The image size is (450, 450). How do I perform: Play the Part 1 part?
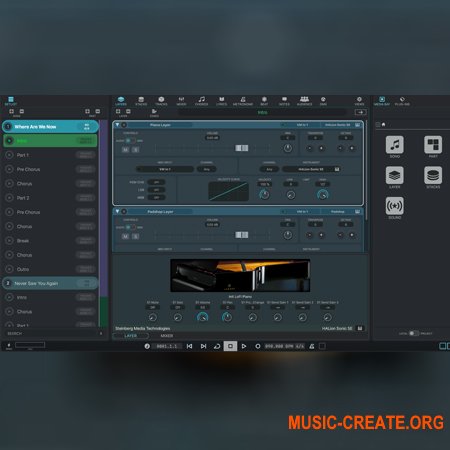pyautogui.click(x=9, y=155)
